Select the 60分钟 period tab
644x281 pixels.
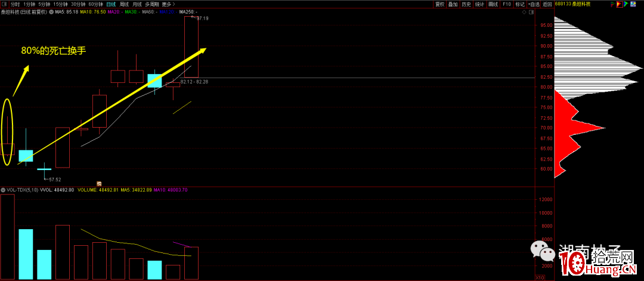[95, 4]
